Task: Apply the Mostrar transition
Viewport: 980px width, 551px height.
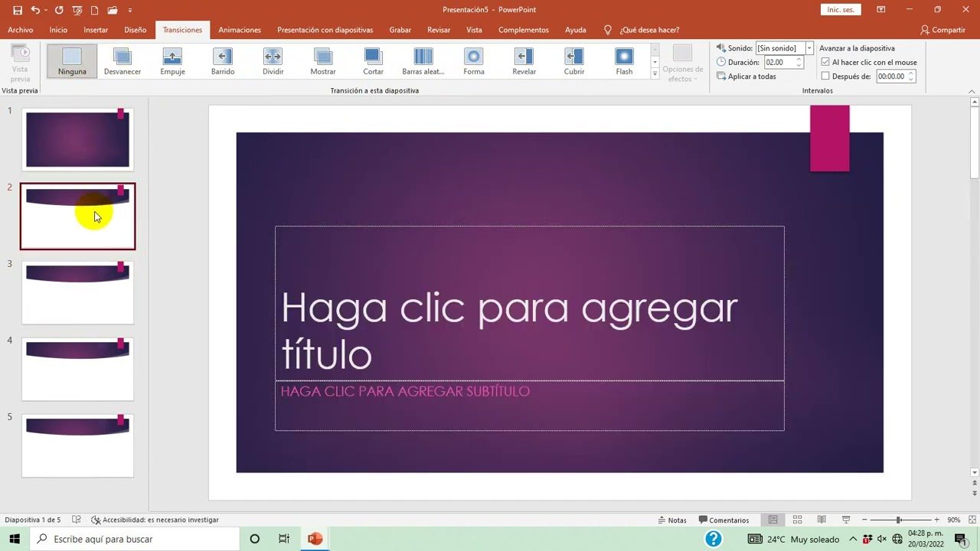Action: (x=323, y=61)
